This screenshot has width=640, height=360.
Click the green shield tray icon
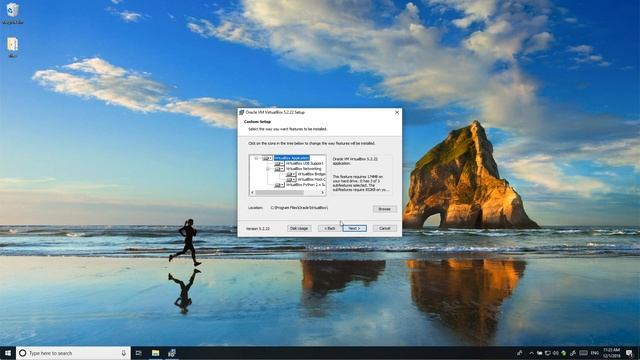coord(564,353)
